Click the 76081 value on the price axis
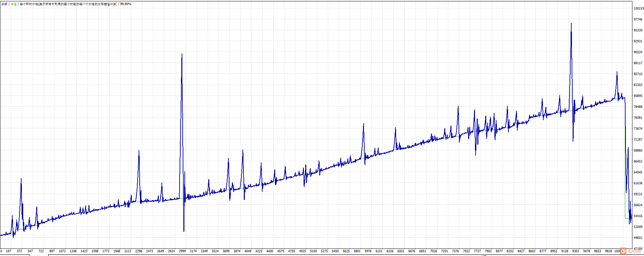 [x=638, y=118]
